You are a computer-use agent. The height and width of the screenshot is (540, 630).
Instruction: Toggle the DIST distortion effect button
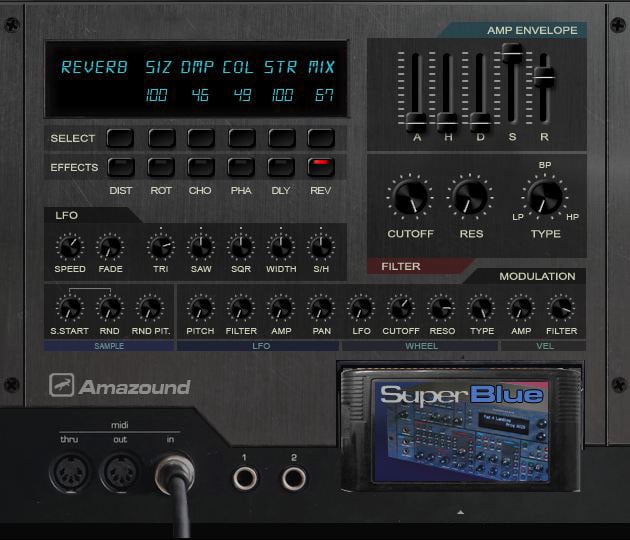click(121, 167)
